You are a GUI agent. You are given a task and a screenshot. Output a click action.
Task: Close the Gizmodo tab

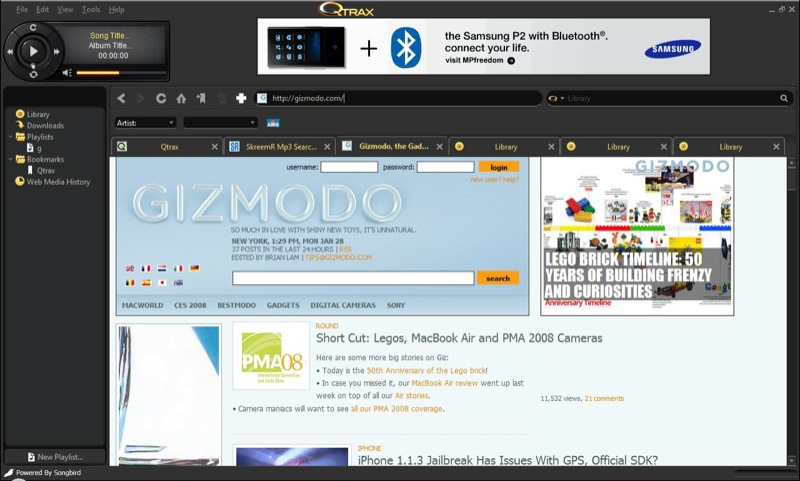(x=439, y=147)
